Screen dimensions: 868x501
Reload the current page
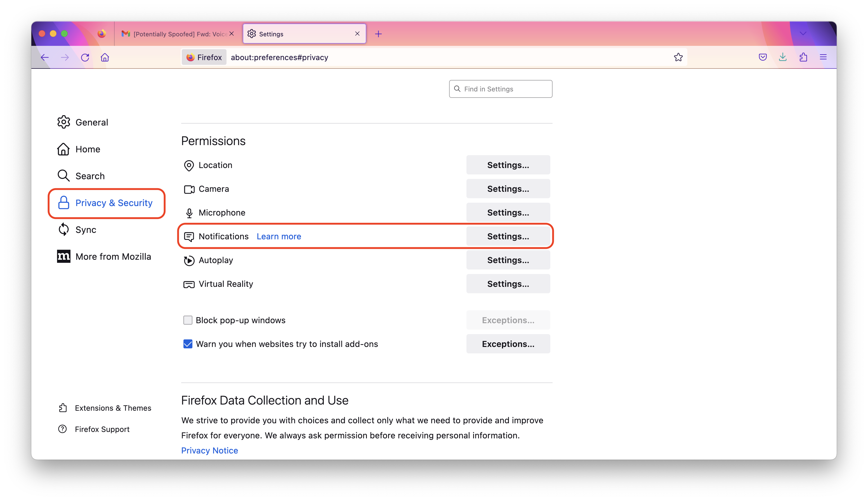tap(85, 58)
